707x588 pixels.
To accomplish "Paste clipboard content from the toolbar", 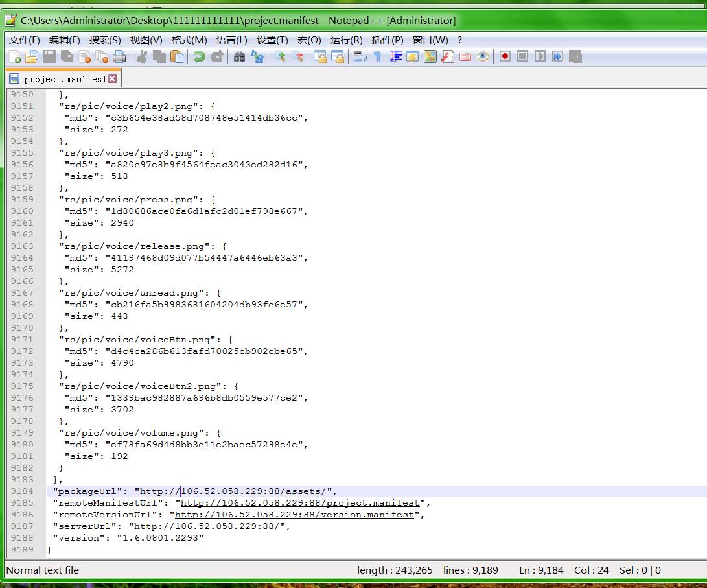I will pyautogui.click(x=177, y=57).
